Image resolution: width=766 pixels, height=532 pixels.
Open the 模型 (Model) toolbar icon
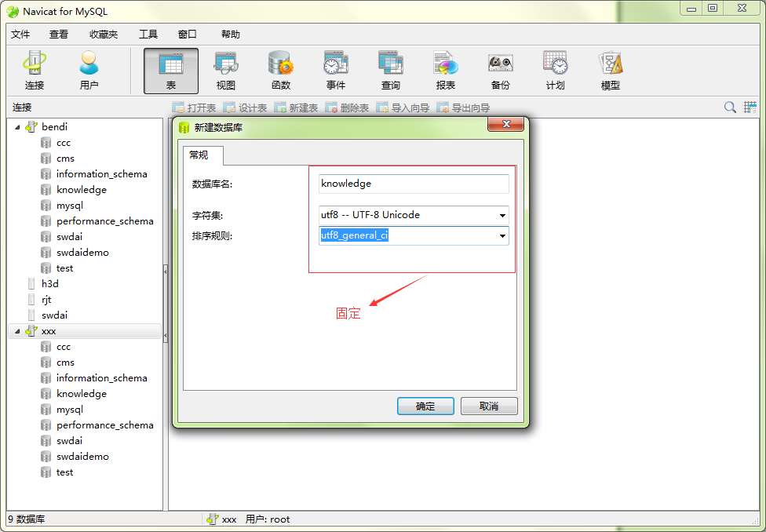(610, 71)
